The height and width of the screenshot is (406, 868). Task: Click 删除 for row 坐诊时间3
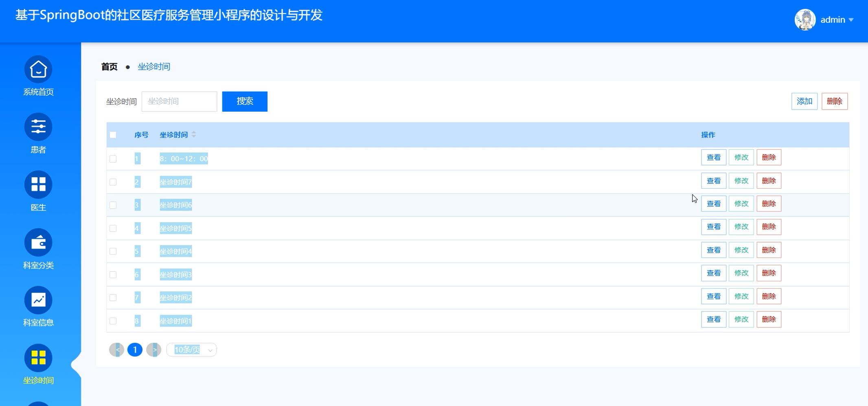point(769,273)
